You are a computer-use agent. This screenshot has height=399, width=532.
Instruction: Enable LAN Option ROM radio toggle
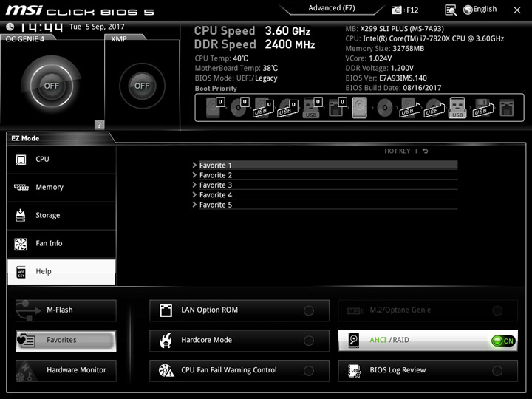tap(309, 310)
